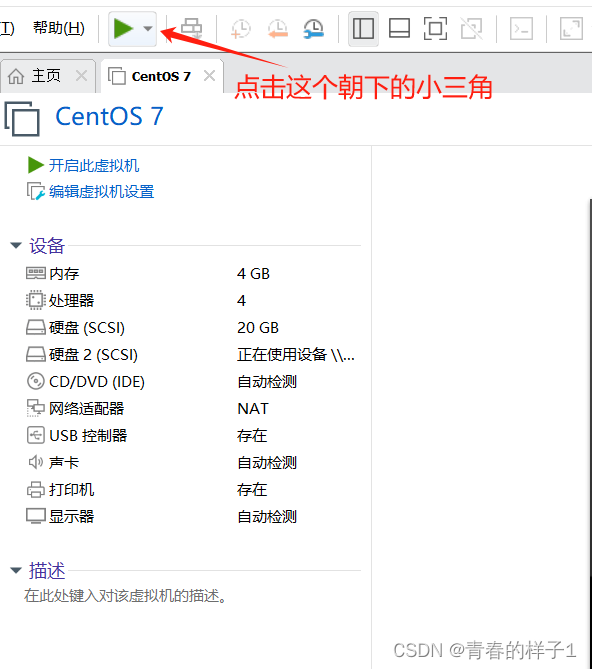Image resolution: width=592 pixels, height=669 pixels.
Task: Click the Unity mode toolbar icon
Action: point(472,29)
